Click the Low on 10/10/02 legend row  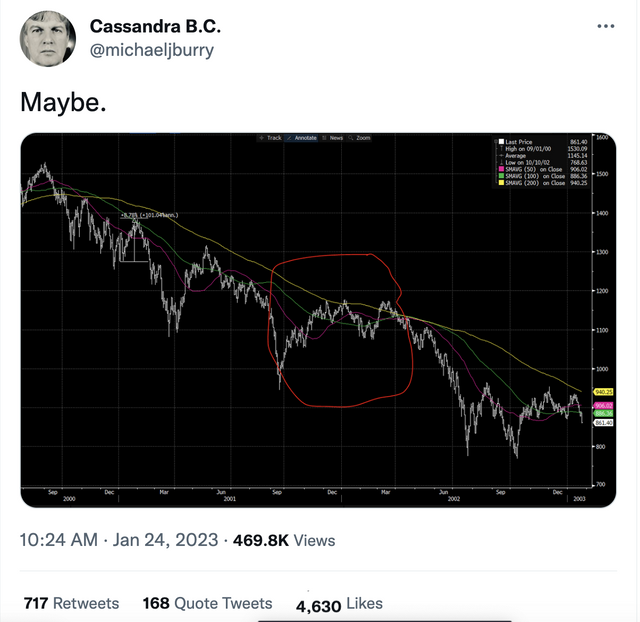[x=542, y=162]
